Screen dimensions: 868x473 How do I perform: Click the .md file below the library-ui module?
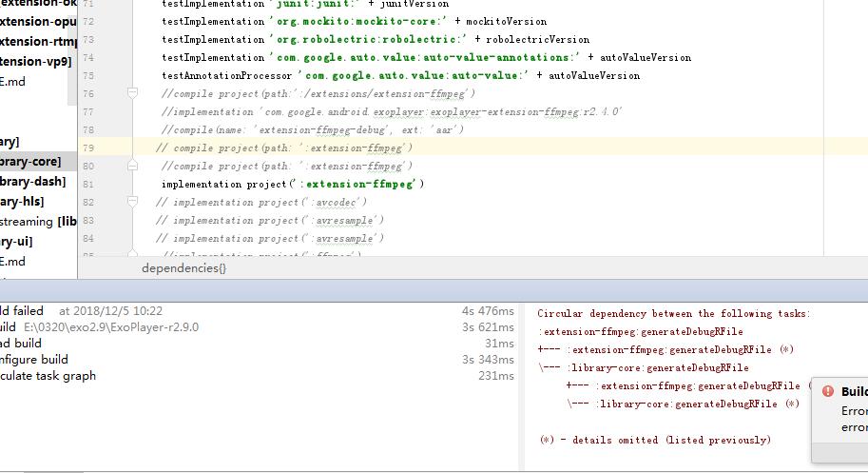pyautogui.click(x=12, y=261)
